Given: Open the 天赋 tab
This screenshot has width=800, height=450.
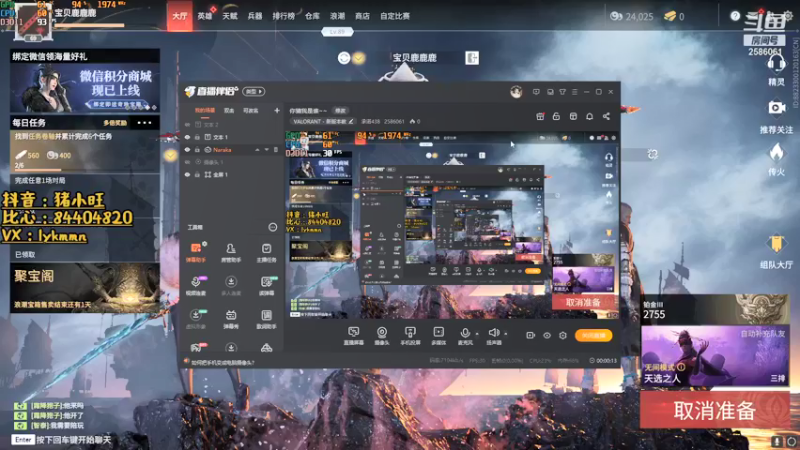Looking at the screenshot, I should tap(230, 16).
